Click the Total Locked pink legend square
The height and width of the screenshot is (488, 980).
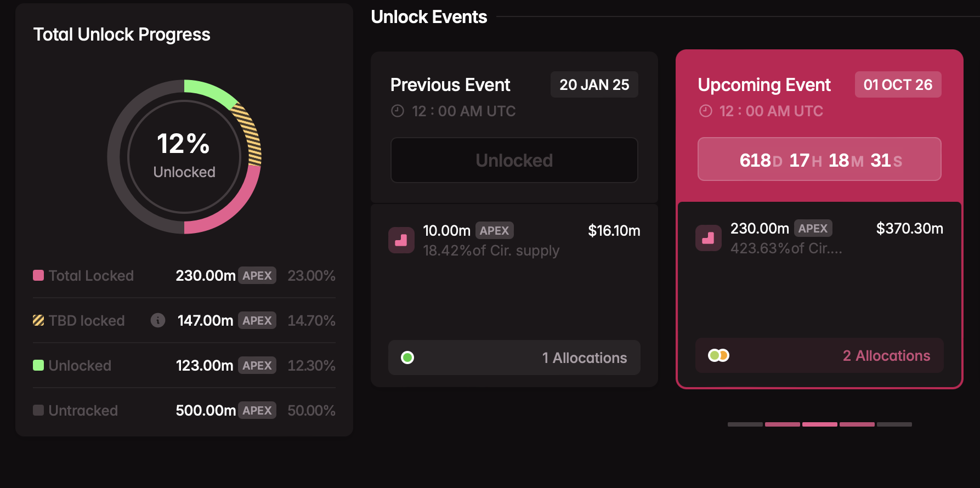pyautogui.click(x=38, y=275)
